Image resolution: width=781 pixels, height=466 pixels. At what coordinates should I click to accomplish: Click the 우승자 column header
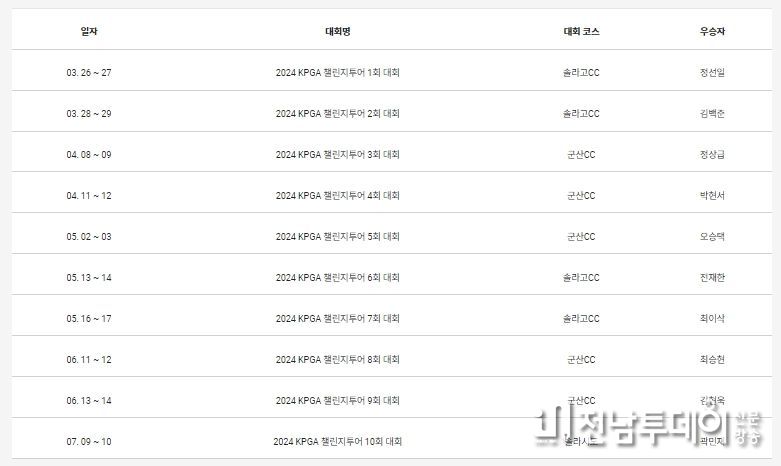pyautogui.click(x=712, y=31)
